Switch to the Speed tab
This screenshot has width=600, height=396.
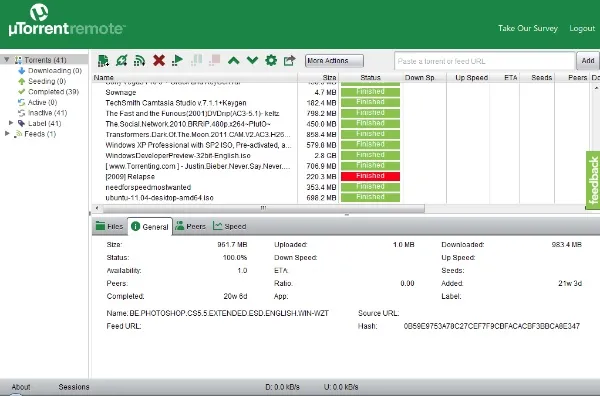point(230,226)
